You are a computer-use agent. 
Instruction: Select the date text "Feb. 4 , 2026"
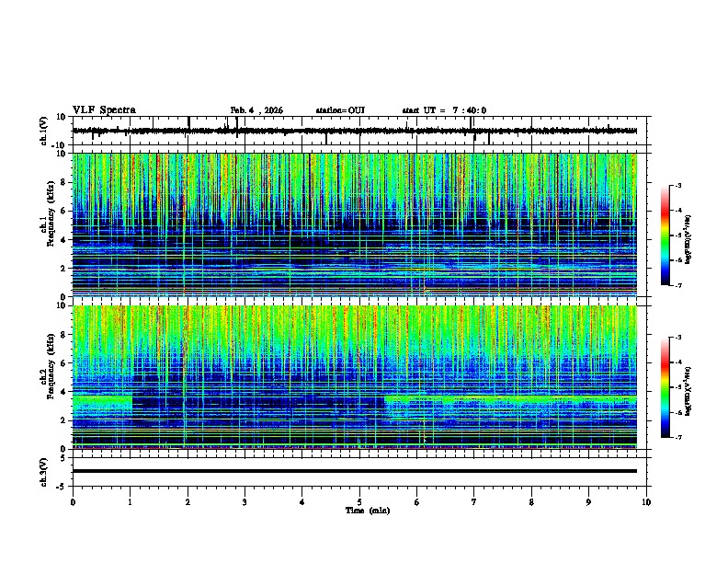pos(256,110)
